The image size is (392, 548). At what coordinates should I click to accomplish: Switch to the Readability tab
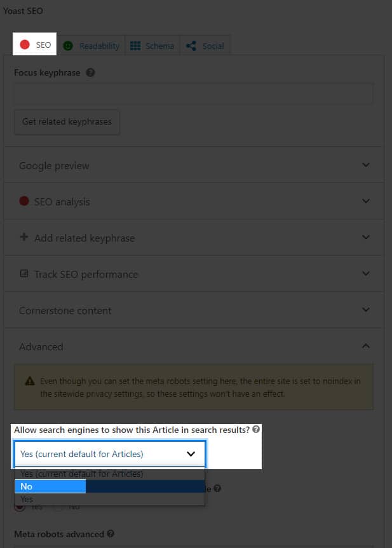[98, 46]
